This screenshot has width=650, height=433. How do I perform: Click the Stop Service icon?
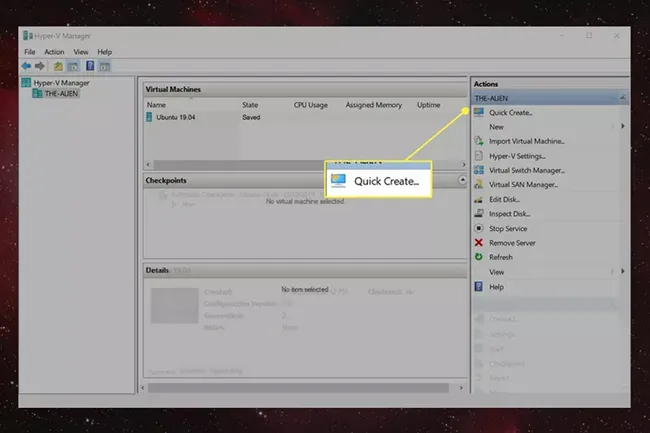480,228
